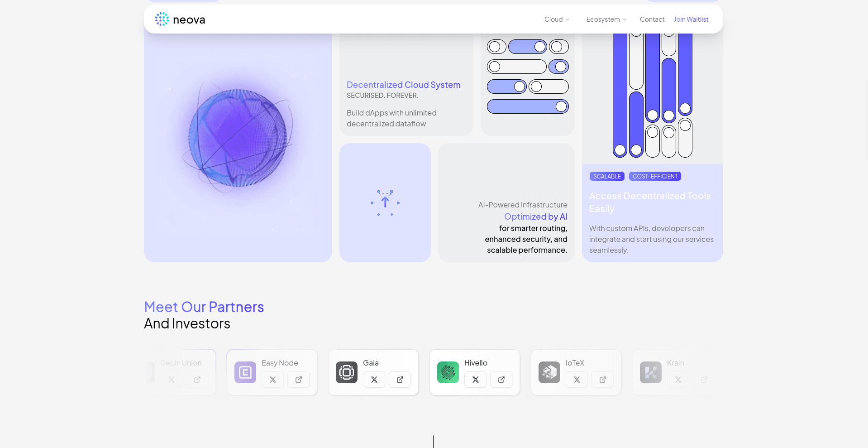This screenshot has width=868, height=448.
Task: Click the Hivello green logo
Action: click(x=448, y=372)
